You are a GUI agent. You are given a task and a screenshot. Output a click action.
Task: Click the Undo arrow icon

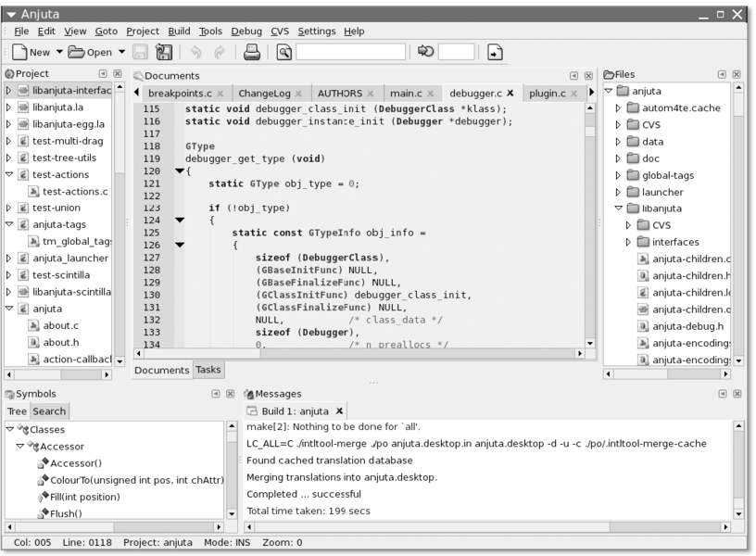pyautogui.click(x=195, y=53)
